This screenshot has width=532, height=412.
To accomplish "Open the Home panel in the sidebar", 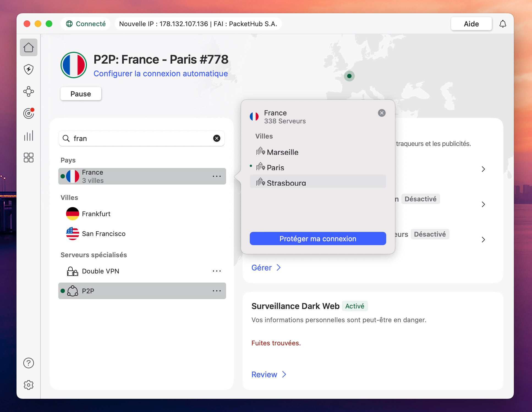I will coord(29,47).
